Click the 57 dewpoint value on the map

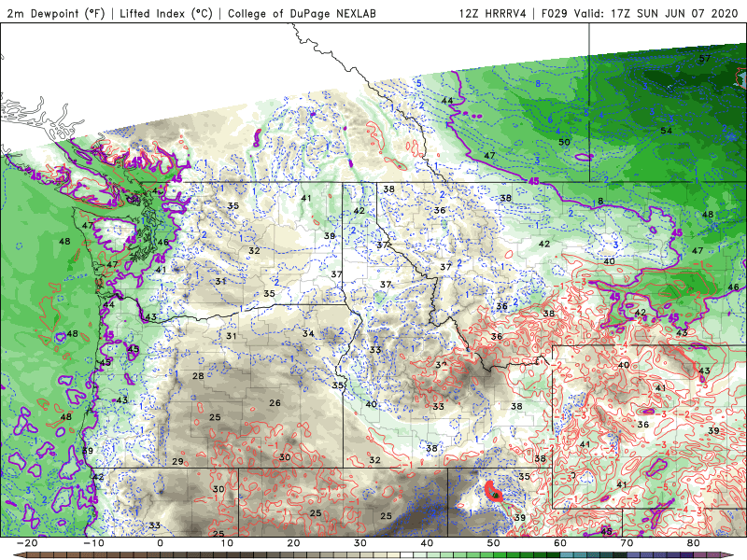point(705,58)
